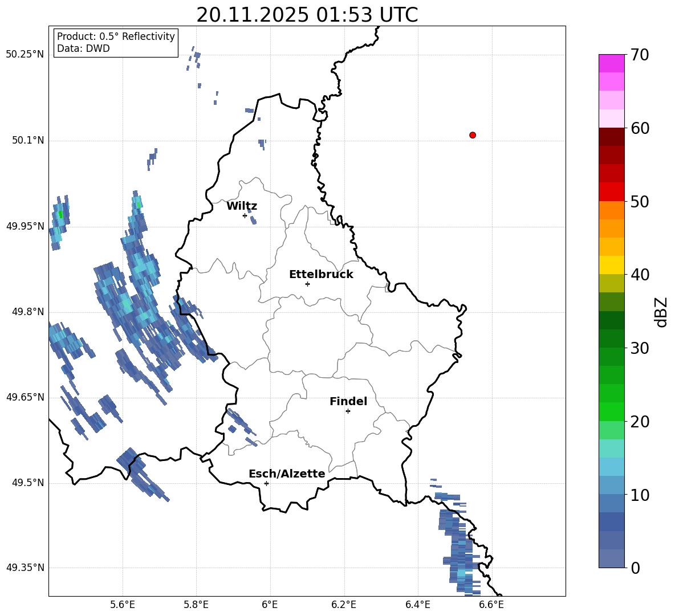Click the 50.1°N latitude label
This screenshot has height=616, width=675.
[28, 141]
